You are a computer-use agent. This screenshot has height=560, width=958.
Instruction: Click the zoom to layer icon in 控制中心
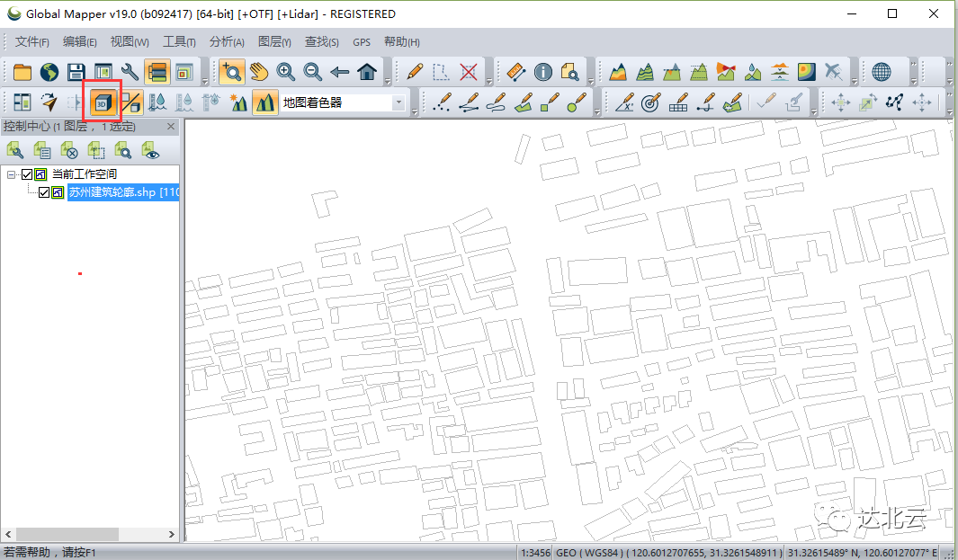[x=123, y=149]
